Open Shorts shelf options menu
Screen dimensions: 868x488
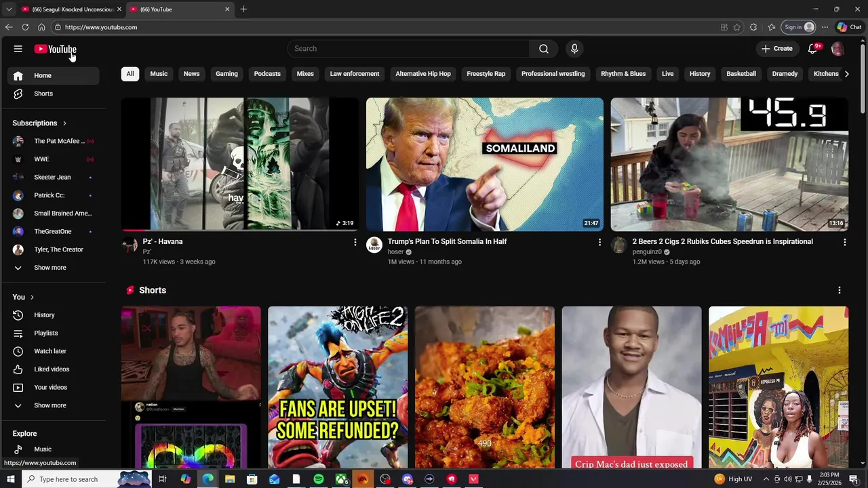[x=839, y=290]
